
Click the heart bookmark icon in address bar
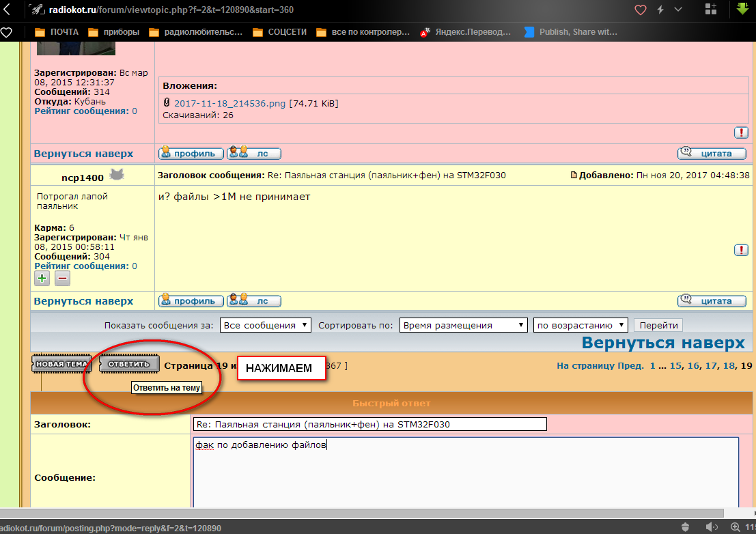640,10
